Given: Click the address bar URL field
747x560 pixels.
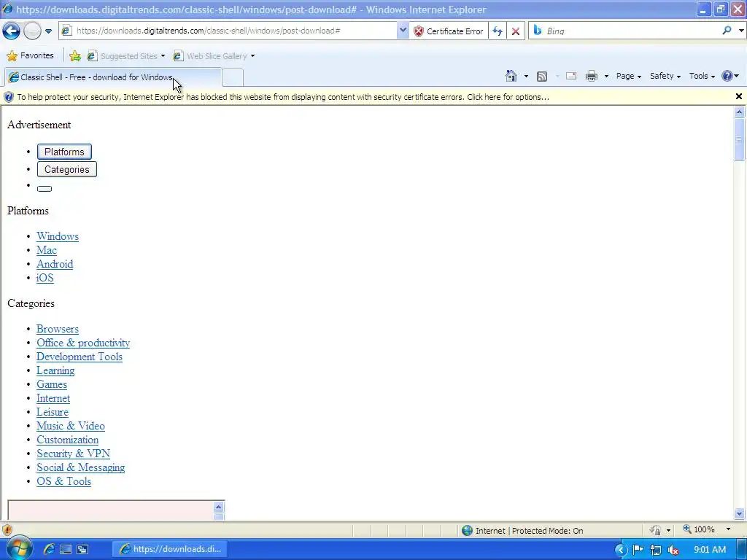Looking at the screenshot, I should [228, 31].
